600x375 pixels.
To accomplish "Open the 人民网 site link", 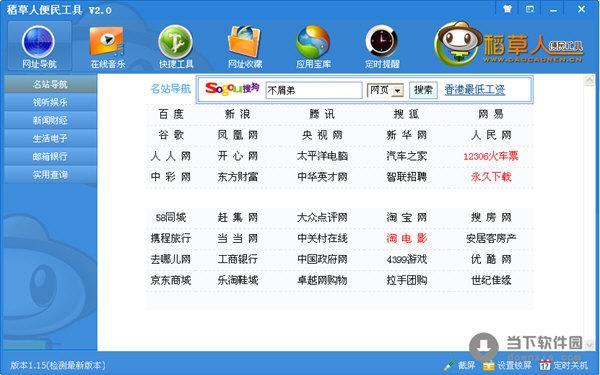I will click(x=491, y=135).
